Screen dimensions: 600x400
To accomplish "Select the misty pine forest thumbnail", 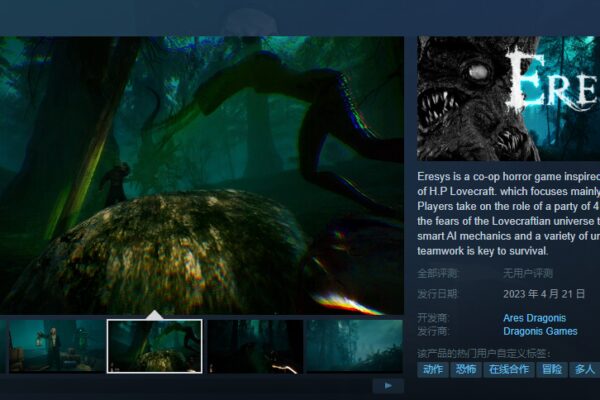I will coord(355,346).
